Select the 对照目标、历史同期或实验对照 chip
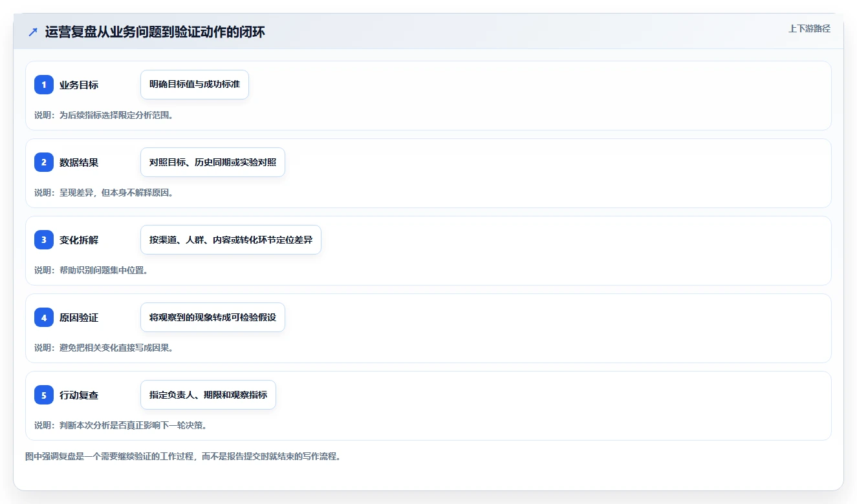This screenshot has width=857, height=504. (213, 162)
